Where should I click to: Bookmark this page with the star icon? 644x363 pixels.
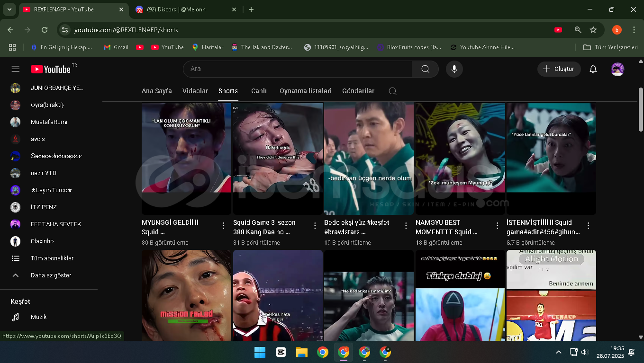click(x=593, y=30)
